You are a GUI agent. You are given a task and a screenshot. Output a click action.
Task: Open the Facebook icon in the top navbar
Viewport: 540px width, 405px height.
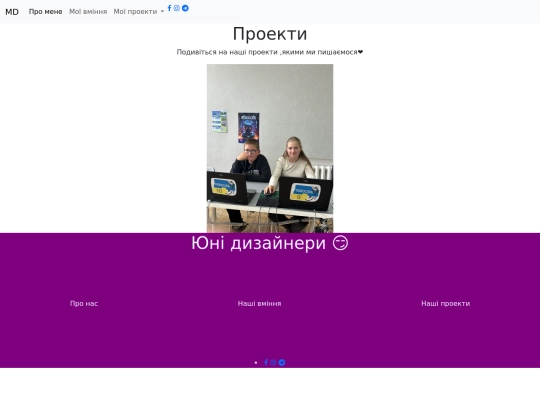[x=169, y=8]
